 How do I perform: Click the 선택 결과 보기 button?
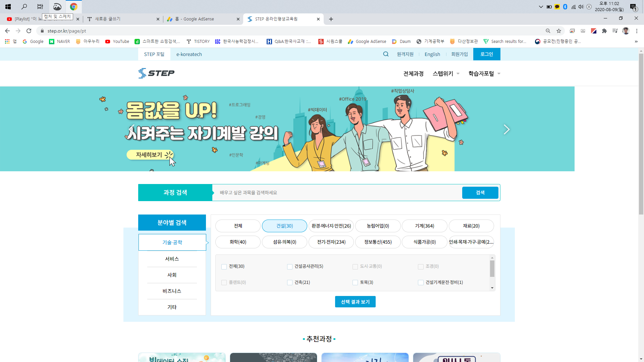tap(355, 302)
